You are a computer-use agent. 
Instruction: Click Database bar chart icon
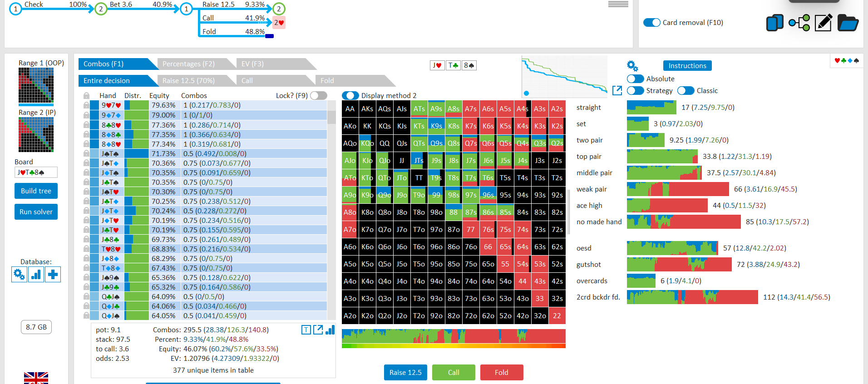click(36, 274)
